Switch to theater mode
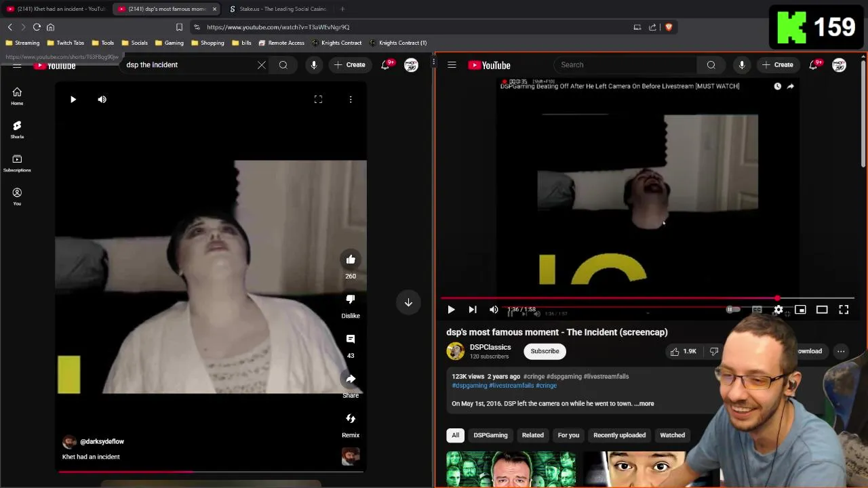Image resolution: width=868 pixels, height=488 pixels. tap(822, 310)
